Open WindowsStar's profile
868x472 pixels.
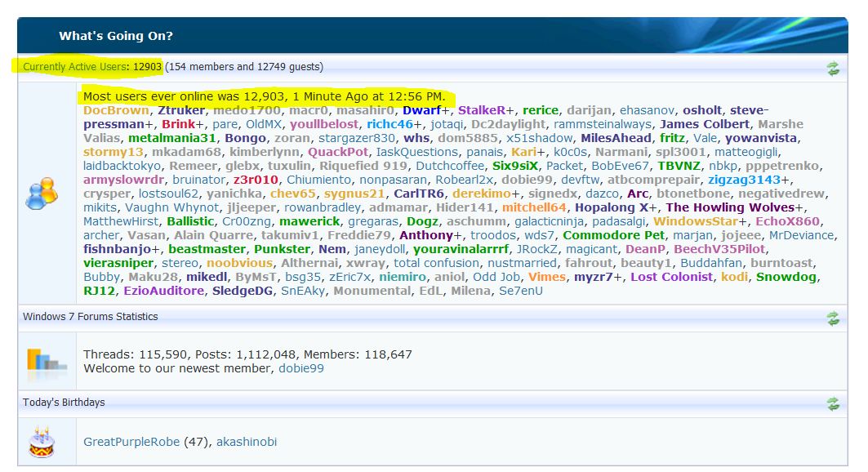click(695, 221)
